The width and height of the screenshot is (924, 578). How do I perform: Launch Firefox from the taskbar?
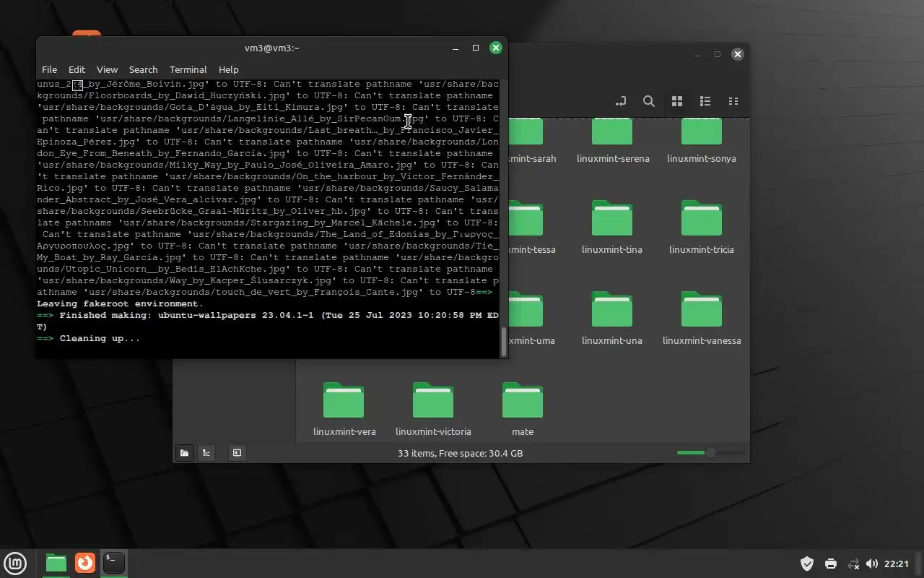point(85,563)
